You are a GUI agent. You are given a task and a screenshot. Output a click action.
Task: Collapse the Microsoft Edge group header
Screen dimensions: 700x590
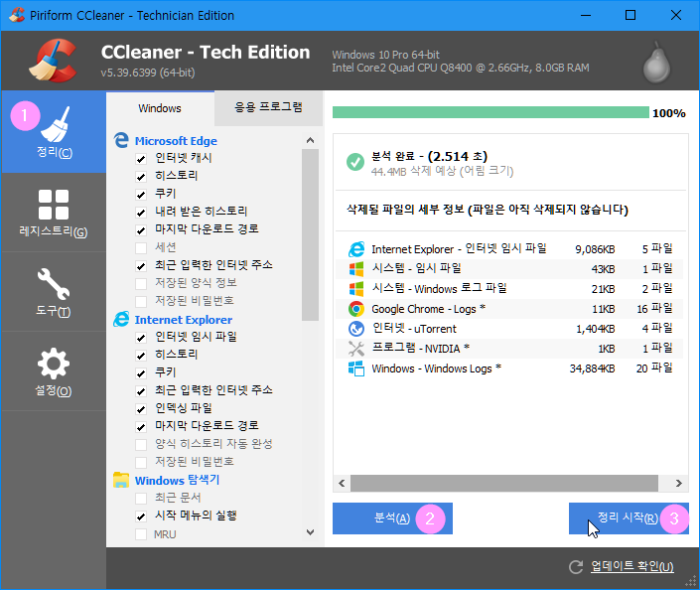(x=176, y=141)
